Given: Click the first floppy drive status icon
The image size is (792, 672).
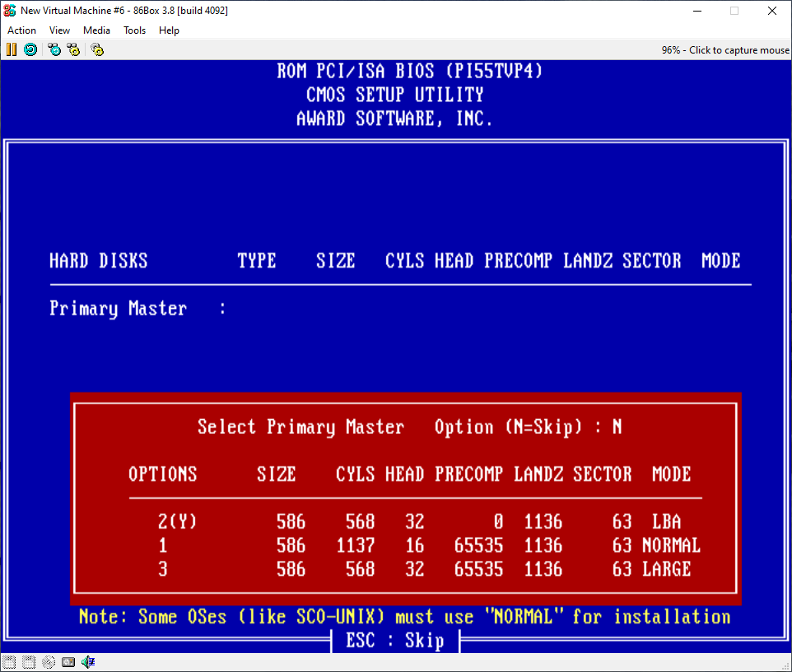Looking at the screenshot, I should tap(10, 662).
